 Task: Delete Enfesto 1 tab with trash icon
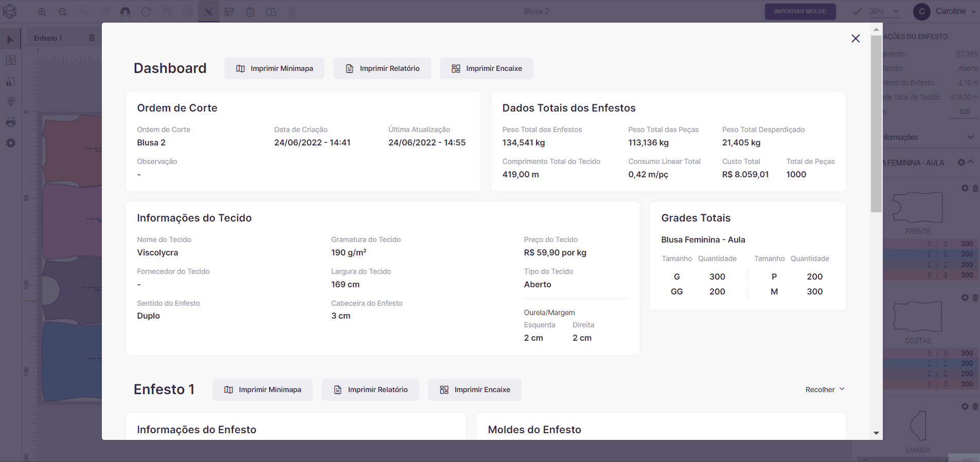click(92, 38)
